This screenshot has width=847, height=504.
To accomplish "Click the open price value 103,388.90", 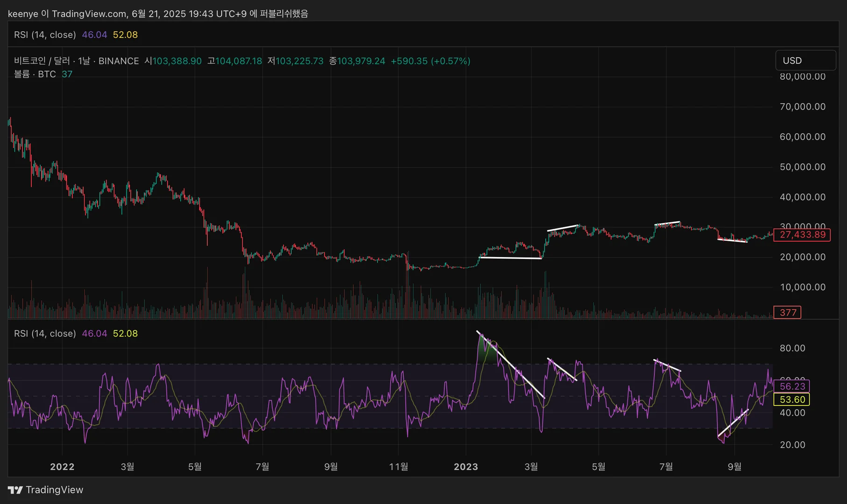I will coord(177,61).
